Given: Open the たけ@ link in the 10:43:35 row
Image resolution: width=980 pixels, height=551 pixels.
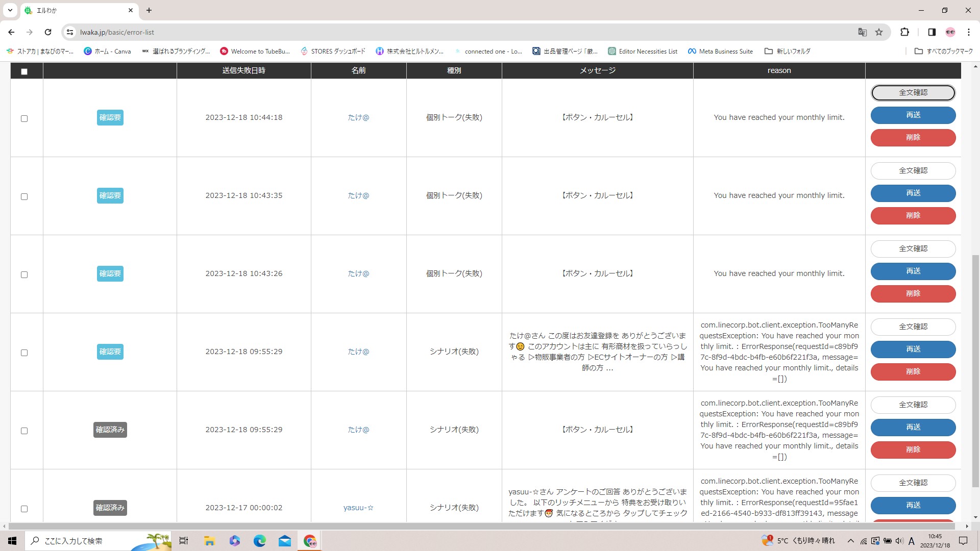Looking at the screenshot, I should [x=358, y=195].
